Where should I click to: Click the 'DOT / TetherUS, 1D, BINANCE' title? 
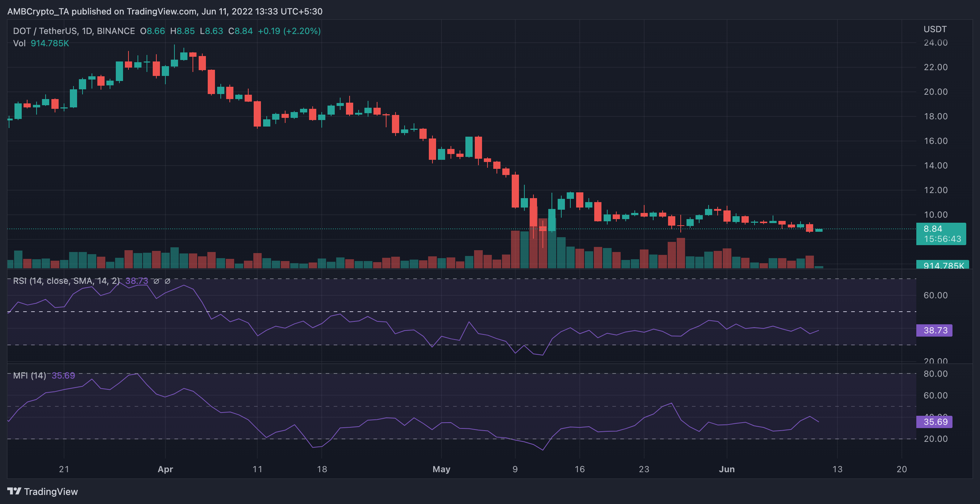pos(74,31)
